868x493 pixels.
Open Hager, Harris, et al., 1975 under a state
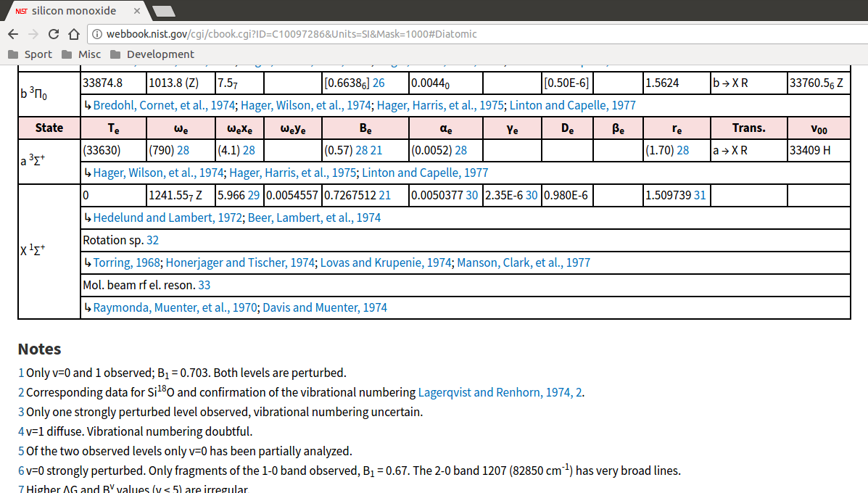tap(293, 173)
